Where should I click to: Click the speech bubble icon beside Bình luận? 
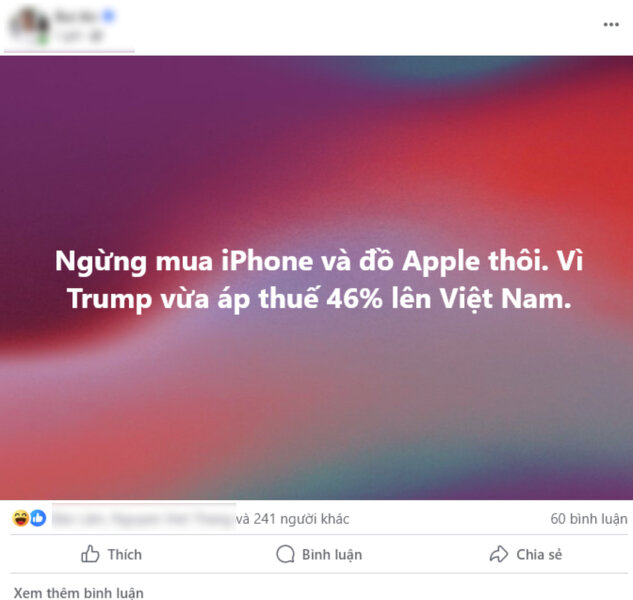pyautogui.click(x=285, y=554)
